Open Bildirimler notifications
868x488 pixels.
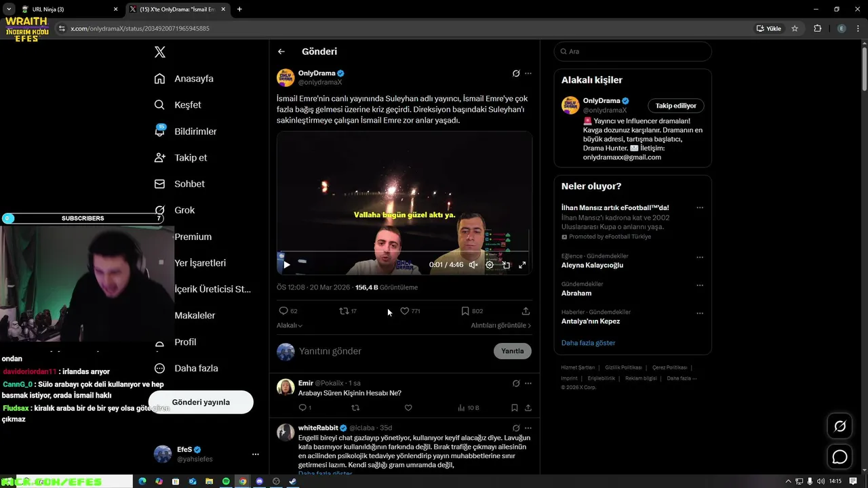185,131
